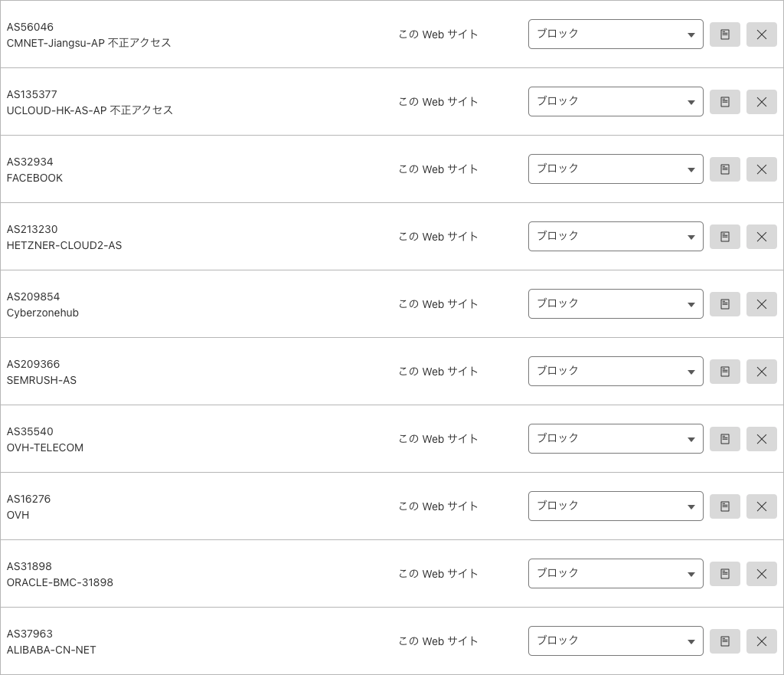Remove the AS16276 OVH rule
Screen dimensions: 784x675
761,506
